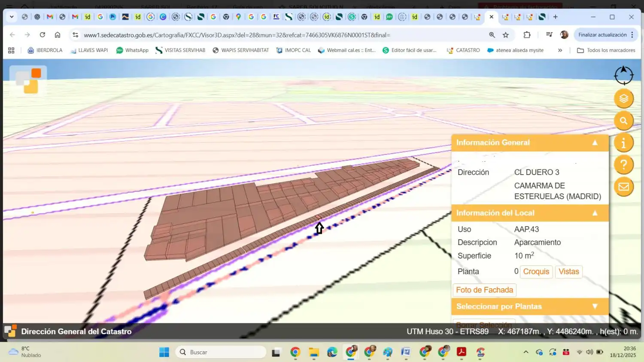Click the browser forward arrow

pyautogui.click(x=27, y=35)
